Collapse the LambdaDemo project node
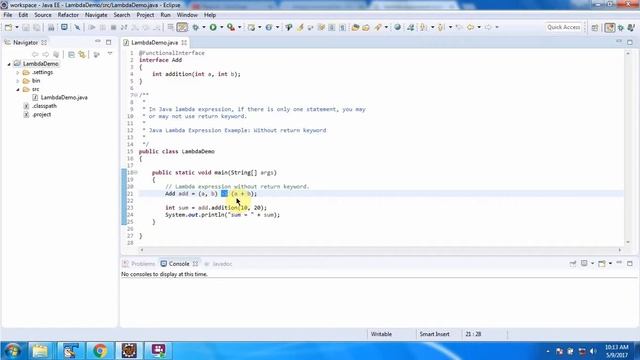Screen dimensions: 640x360 click(9, 64)
